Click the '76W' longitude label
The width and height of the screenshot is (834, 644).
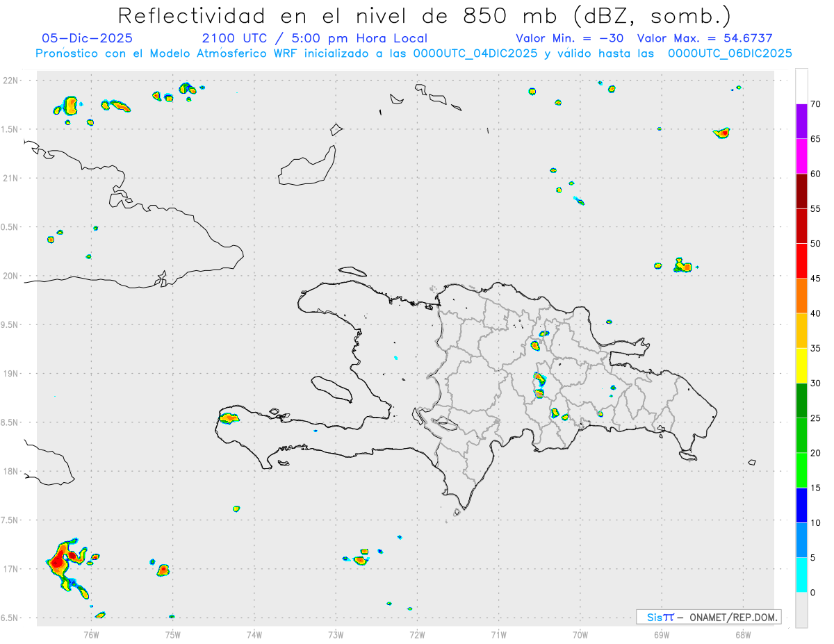[91, 634]
